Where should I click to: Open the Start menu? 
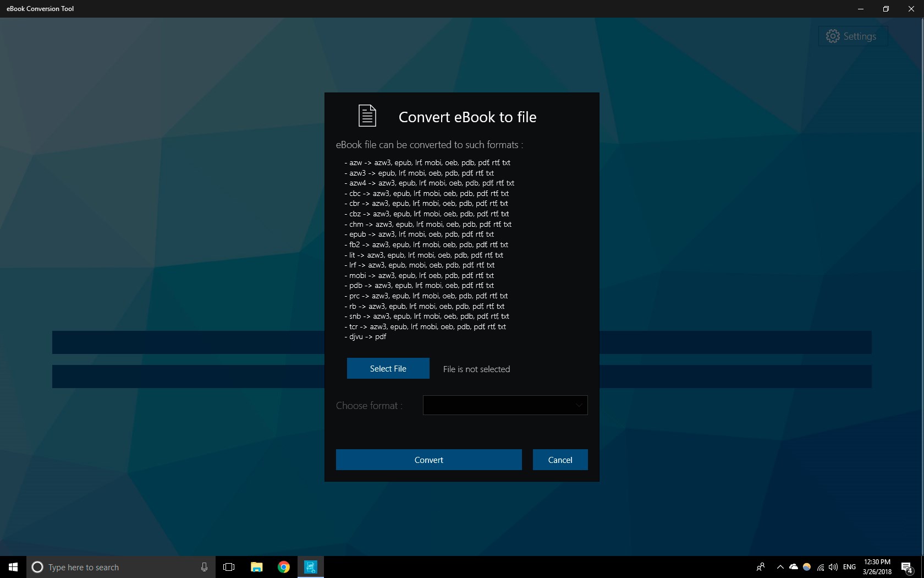pos(13,567)
